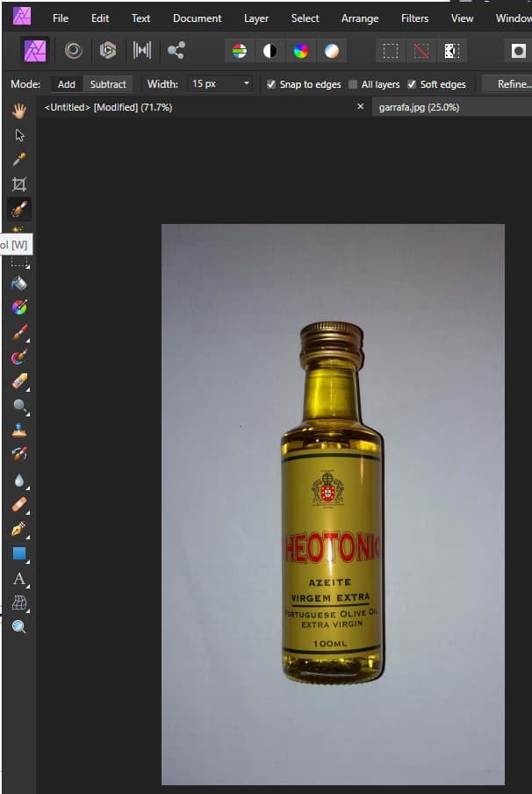Choose the Selection Brush tool
This screenshot has height=794, width=532.
19,209
